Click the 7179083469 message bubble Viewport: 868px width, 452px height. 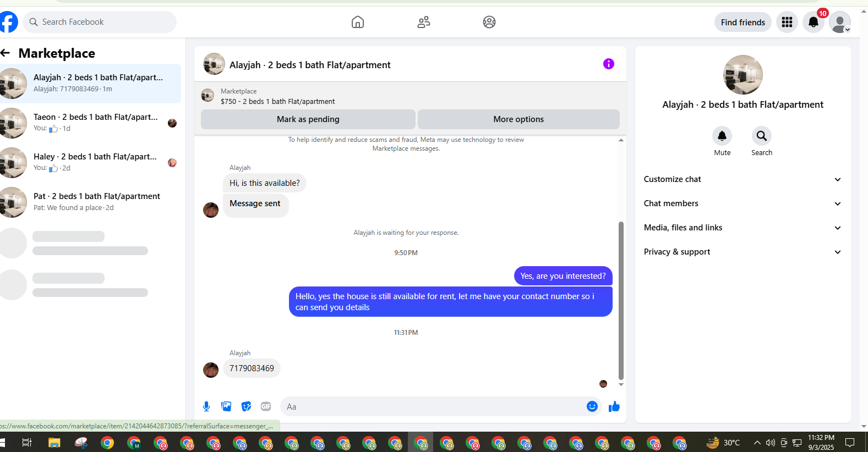click(252, 368)
